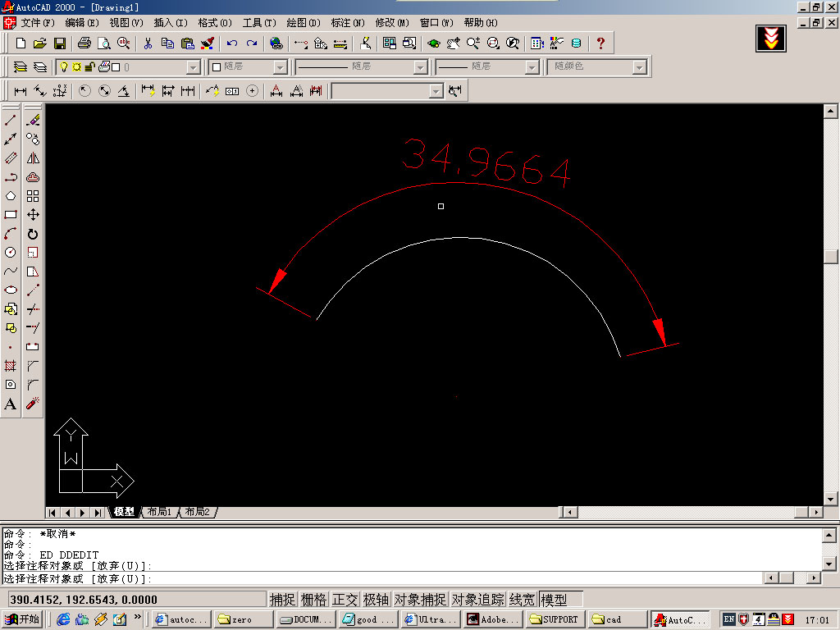Click the 34.9664 dimension text
The height and width of the screenshot is (630, 840).
pos(486,163)
